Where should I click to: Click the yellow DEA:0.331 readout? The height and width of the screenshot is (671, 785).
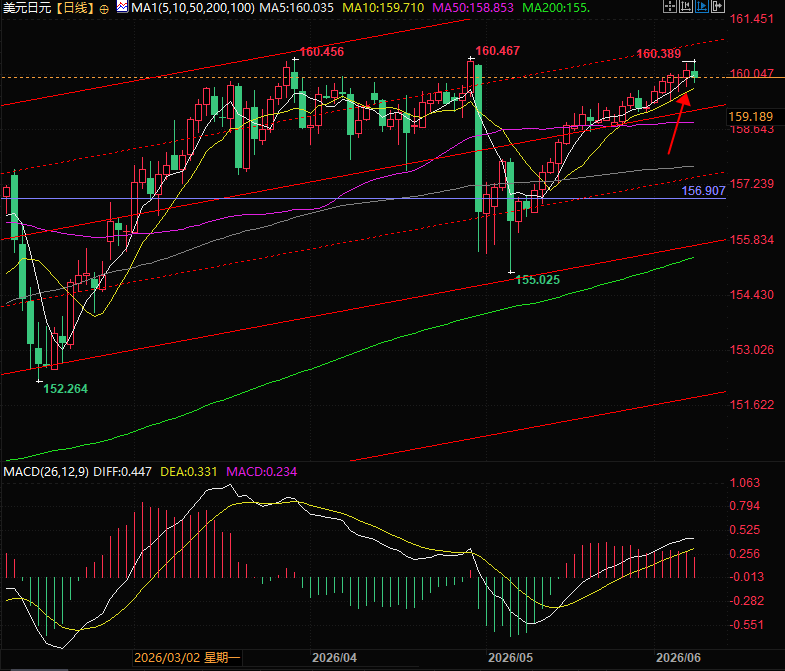coord(189,472)
